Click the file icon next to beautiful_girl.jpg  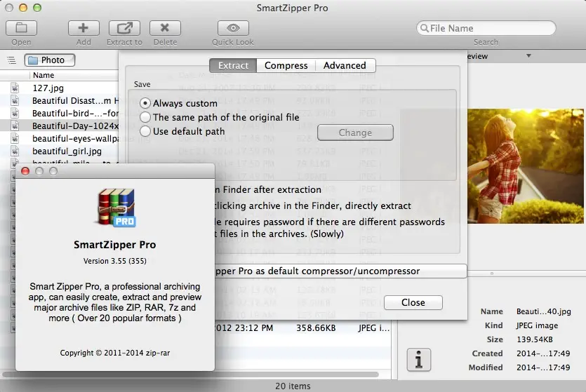pyautogui.click(x=15, y=151)
